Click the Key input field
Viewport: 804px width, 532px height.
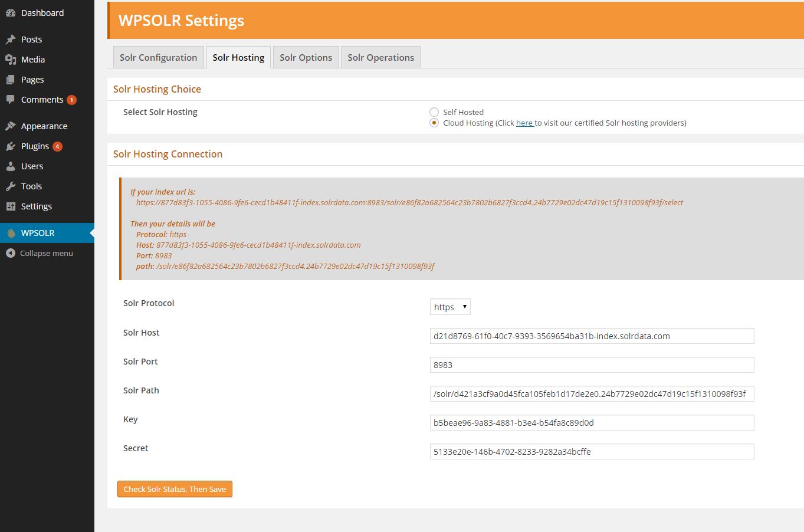click(x=592, y=423)
